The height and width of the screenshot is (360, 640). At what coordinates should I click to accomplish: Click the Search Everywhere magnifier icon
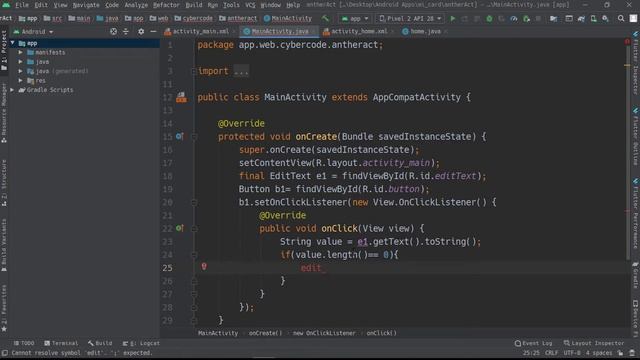pyautogui.click(x=621, y=18)
